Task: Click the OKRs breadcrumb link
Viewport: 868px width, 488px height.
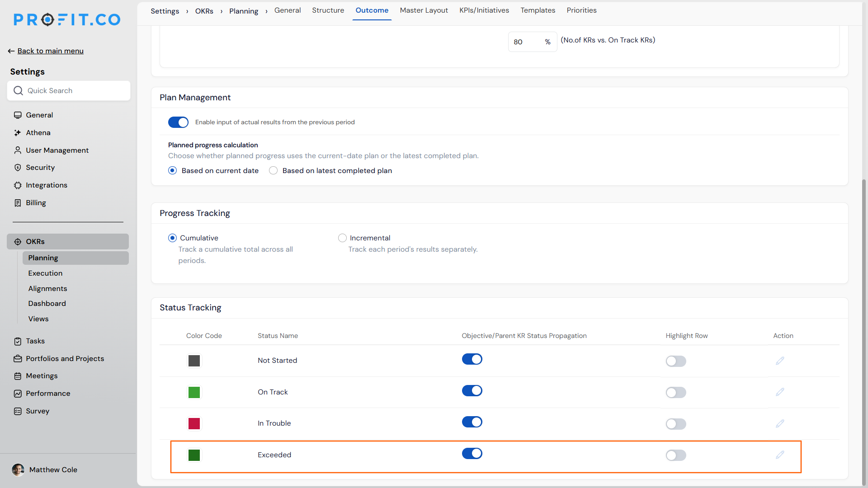Action: [204, 11]
